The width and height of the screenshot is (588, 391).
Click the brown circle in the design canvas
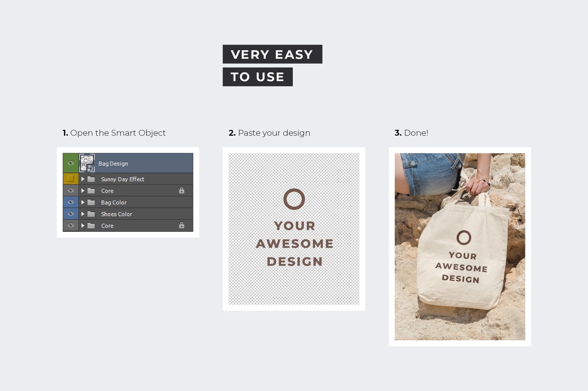[294, 199]
